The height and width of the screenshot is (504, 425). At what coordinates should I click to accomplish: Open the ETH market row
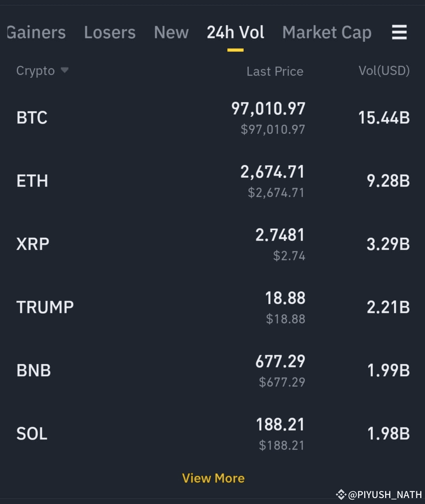(212, 181)
